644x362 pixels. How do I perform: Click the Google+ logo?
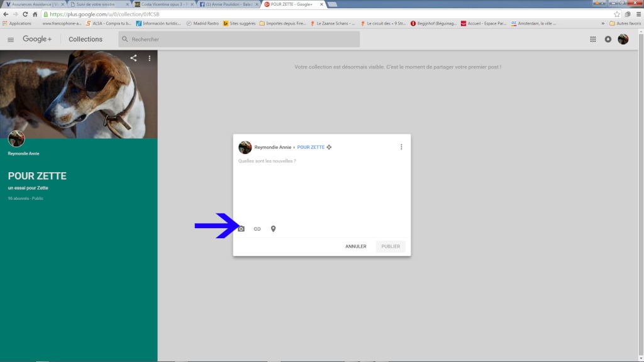click(37, 39)
